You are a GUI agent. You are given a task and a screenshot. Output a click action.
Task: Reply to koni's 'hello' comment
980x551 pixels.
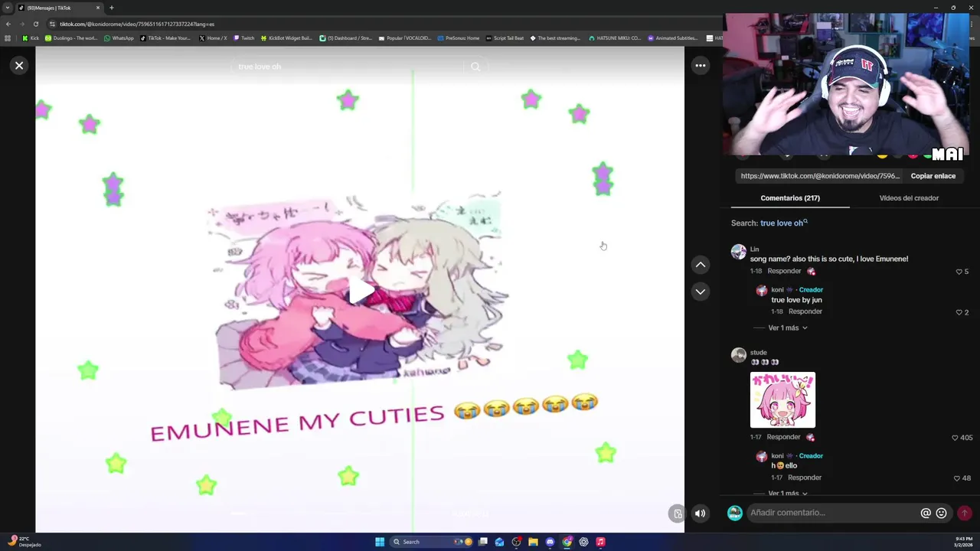click(805, 478)
